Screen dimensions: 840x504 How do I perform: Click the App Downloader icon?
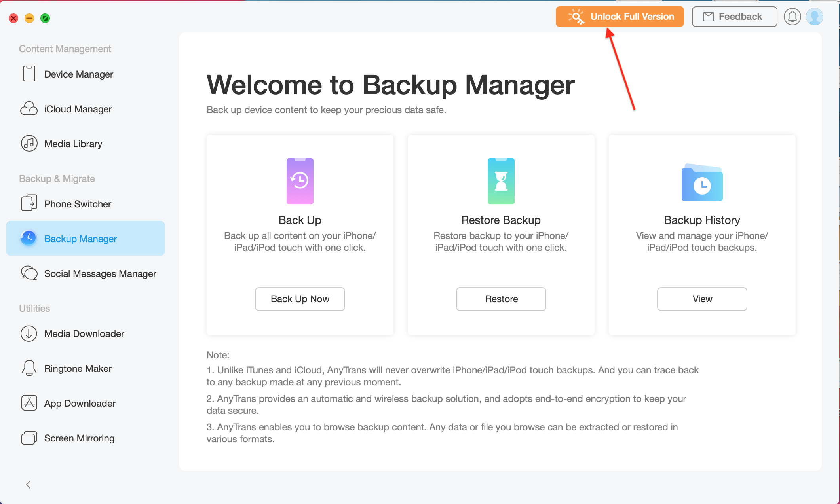tap(29, 403)
